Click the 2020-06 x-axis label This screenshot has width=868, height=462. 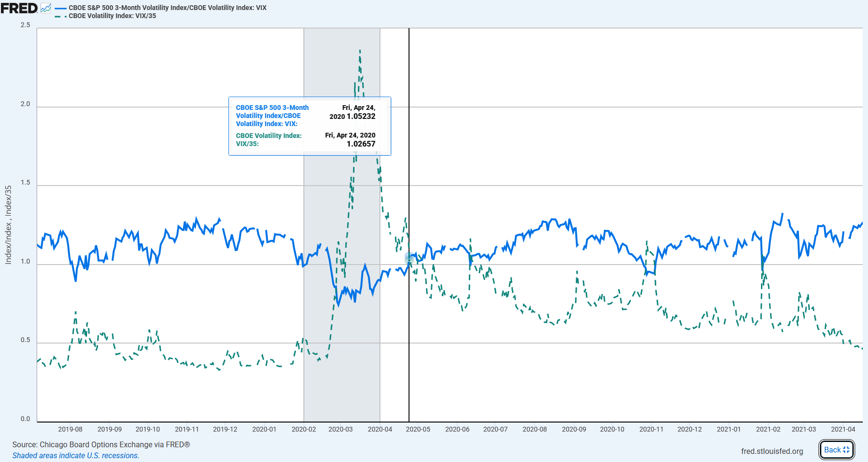click(457, 429)
